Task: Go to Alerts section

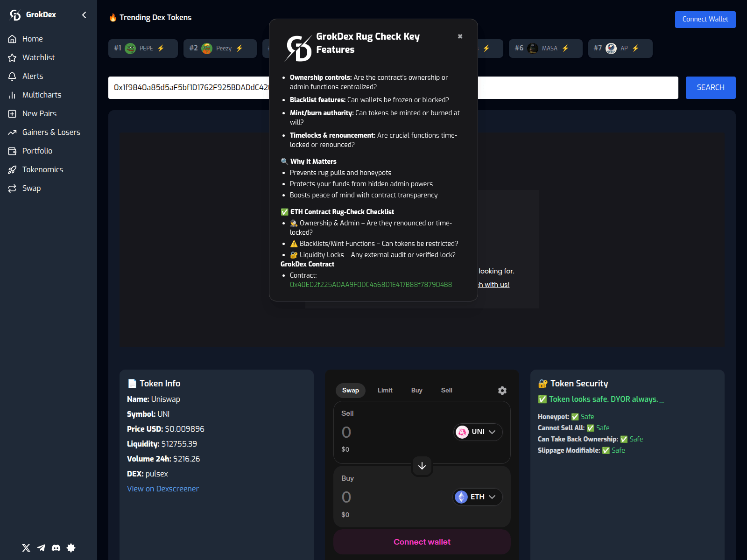Action: point(33,76)
